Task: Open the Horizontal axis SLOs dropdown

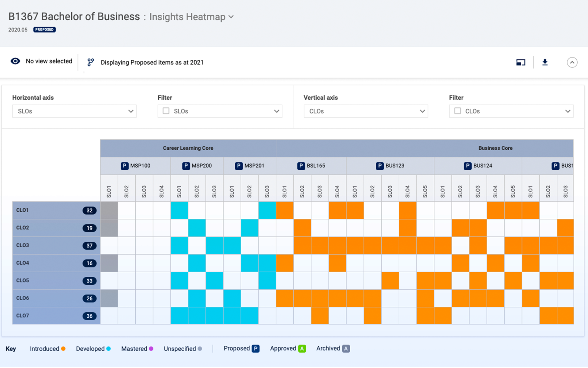Action: (x=74, y=111)
